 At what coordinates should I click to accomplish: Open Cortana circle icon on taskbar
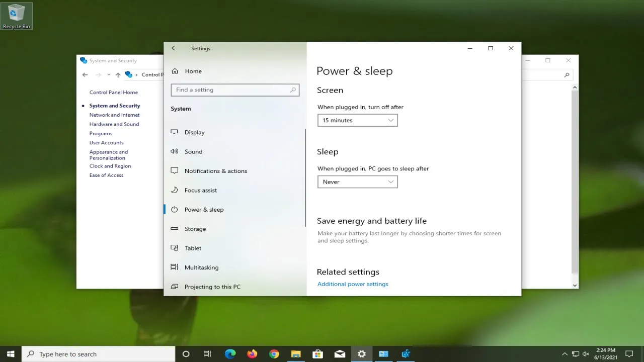coord(186,354)
